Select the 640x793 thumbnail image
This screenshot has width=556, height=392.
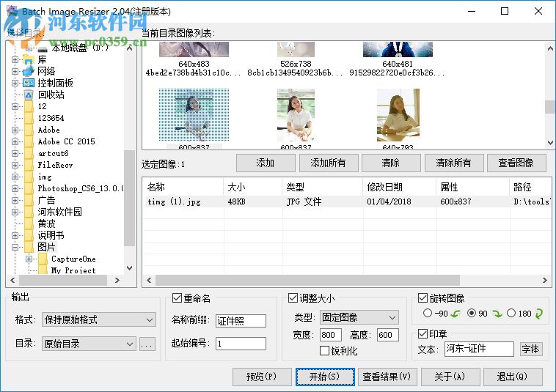(398, 115)
